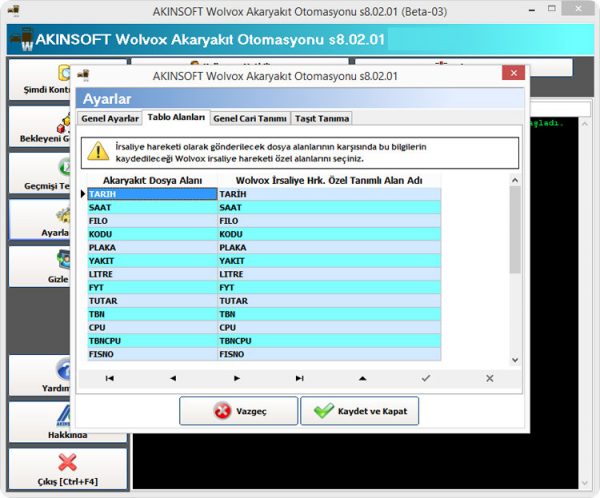The width and height of the screenshot is (600, 498).
Task: Minimize the main Wolvox window
Action: [x=532, y=11]
